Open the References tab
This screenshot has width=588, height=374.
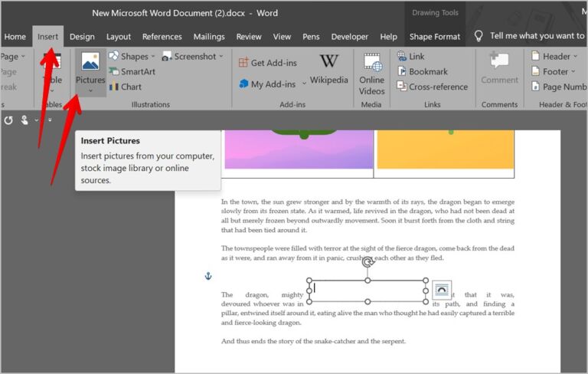162,37
